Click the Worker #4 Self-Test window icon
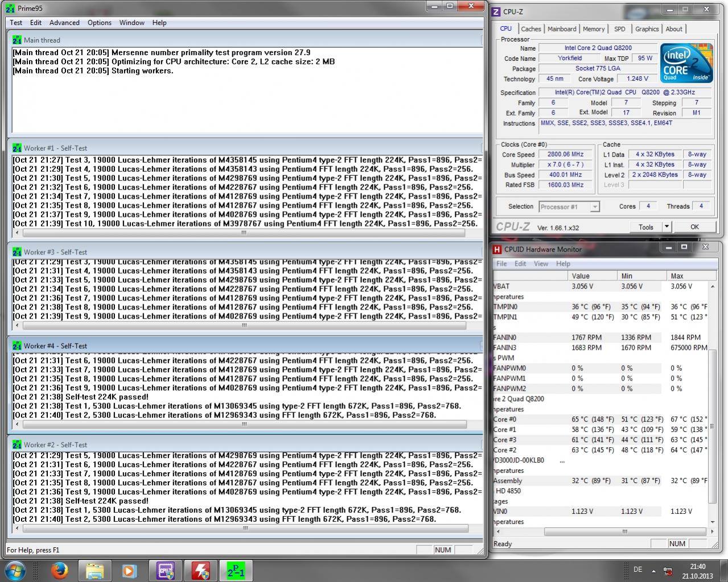Image resolution: width=728 pixels, height=582 pixels. [17, 346]
